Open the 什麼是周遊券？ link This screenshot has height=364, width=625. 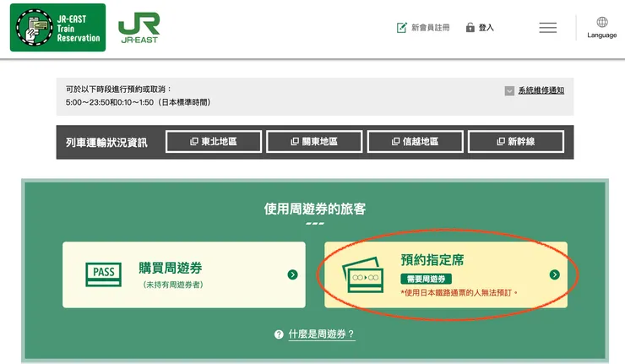(x=321, y=334)
